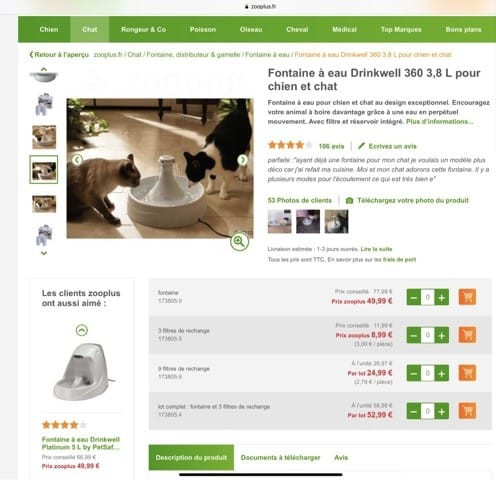Screen dimensions: 496x480
Task: Add 3 filtres de rechange to cart
Action: point(467,335)
